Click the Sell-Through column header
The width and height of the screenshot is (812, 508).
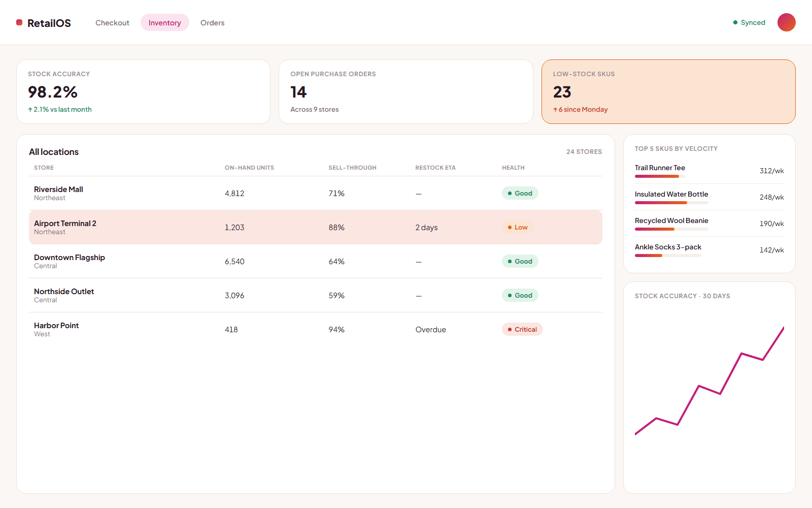[352, 168]
